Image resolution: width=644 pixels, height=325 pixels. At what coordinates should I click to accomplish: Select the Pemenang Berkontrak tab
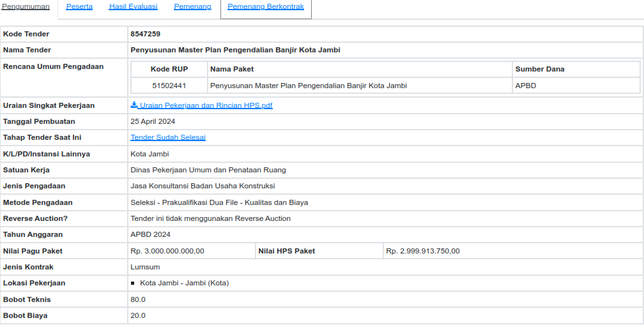(266, 6)
